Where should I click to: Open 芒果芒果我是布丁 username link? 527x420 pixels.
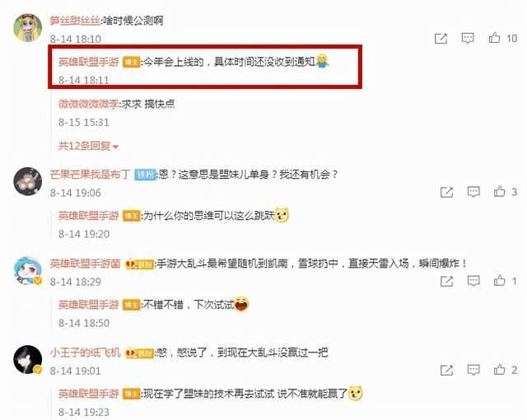pyautogui.click(x=90, y=175)
